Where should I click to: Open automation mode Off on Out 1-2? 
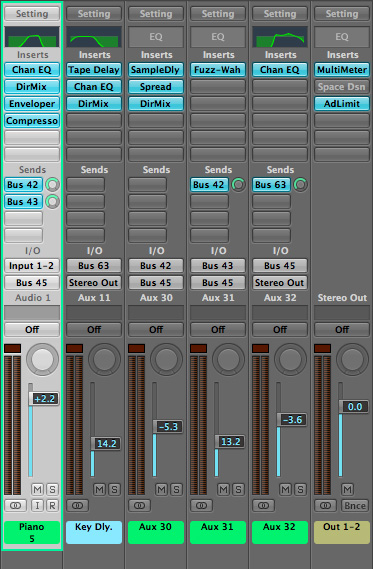coord(342,329)
